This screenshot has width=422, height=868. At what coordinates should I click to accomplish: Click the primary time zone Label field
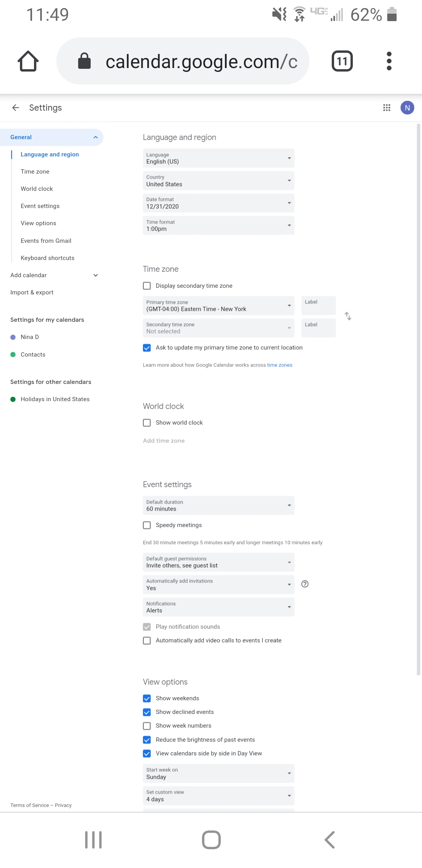coord(318,305)
